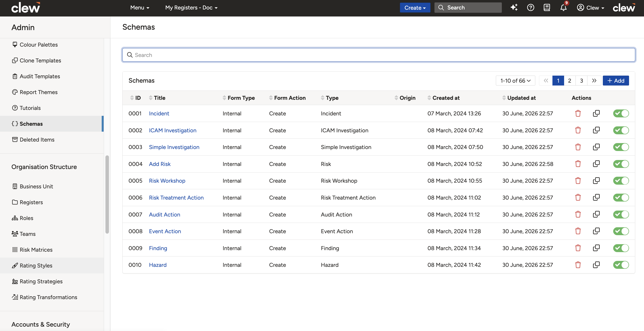
Task: Sort the table by ID column
Action: [x=136, y=98]
